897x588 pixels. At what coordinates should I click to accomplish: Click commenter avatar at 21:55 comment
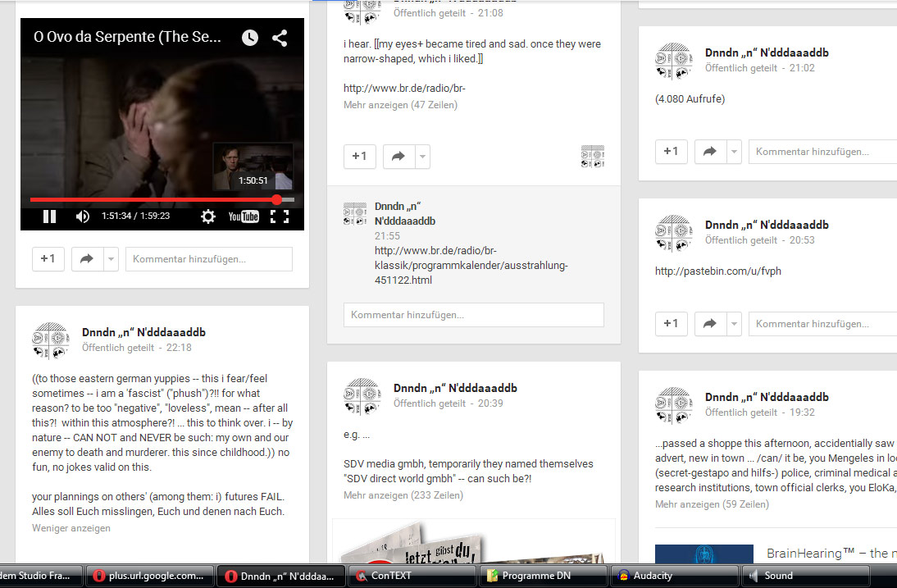355,213
